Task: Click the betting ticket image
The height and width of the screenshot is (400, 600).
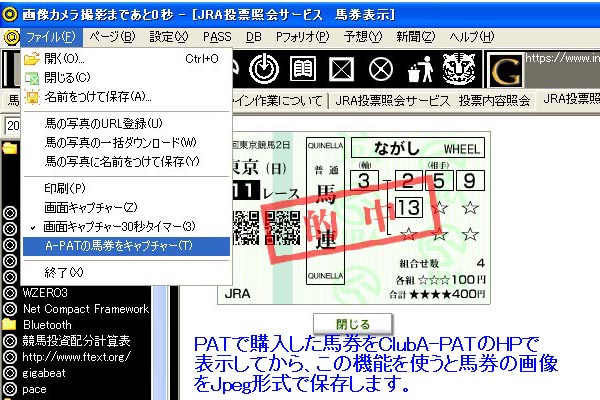Action: tap(354, 218)
